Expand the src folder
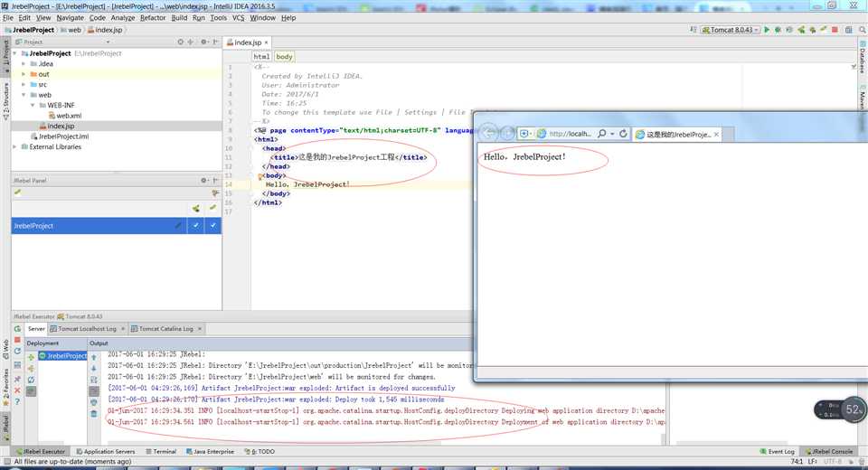This screenshot has height=470, width=868. [24, 85]
